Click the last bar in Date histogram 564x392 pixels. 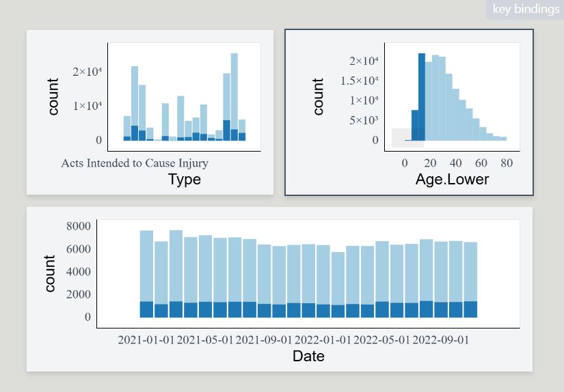click(x=470, y=279)
